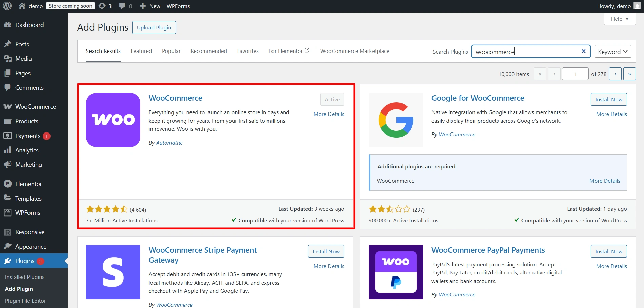This screenshot has height=308, width=644.
Task: Open the Plugin File Editor submenu item
Action: pos(25,301)
